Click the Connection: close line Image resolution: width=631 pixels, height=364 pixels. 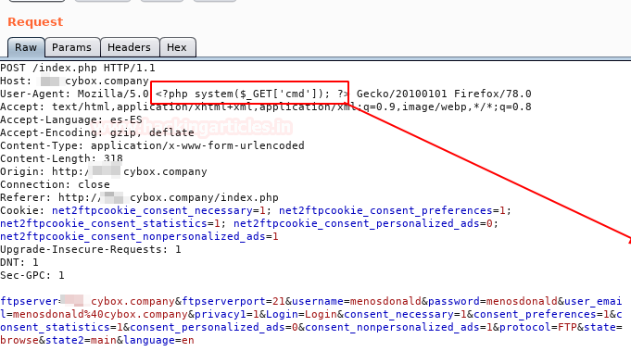[x=55, y=184]
